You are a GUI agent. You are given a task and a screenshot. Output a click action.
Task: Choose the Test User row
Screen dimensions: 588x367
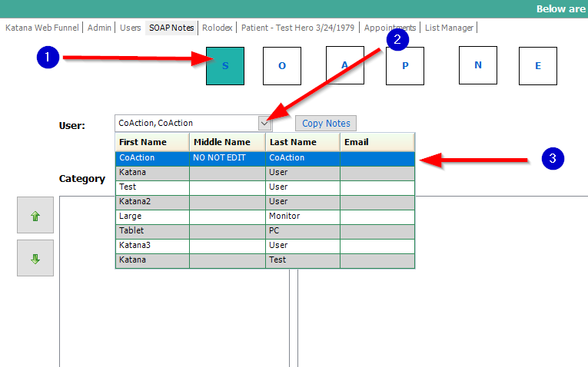tap(265, 187)
